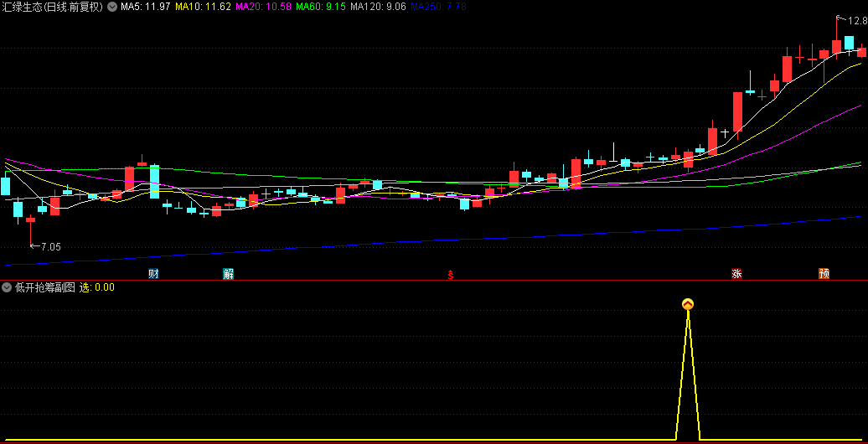
Task: Select the 汇绿生态(日线.前复权) chart title
Action: point(53,8)
